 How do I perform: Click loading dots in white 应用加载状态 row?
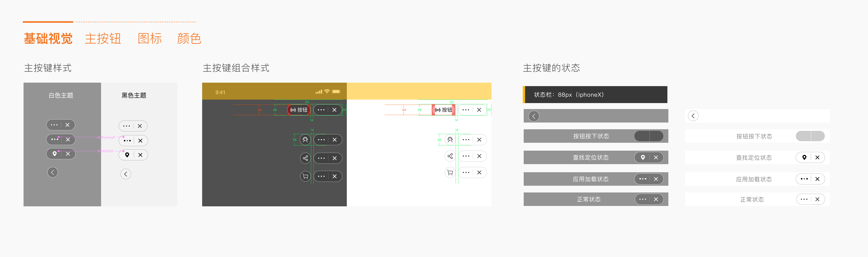coord(804,179)
